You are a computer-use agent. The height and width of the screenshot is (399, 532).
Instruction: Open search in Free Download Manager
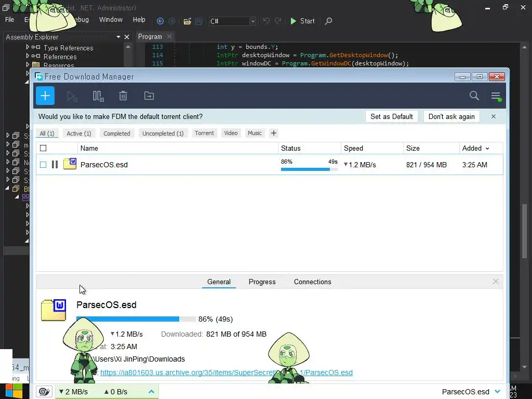click(474, 96)
